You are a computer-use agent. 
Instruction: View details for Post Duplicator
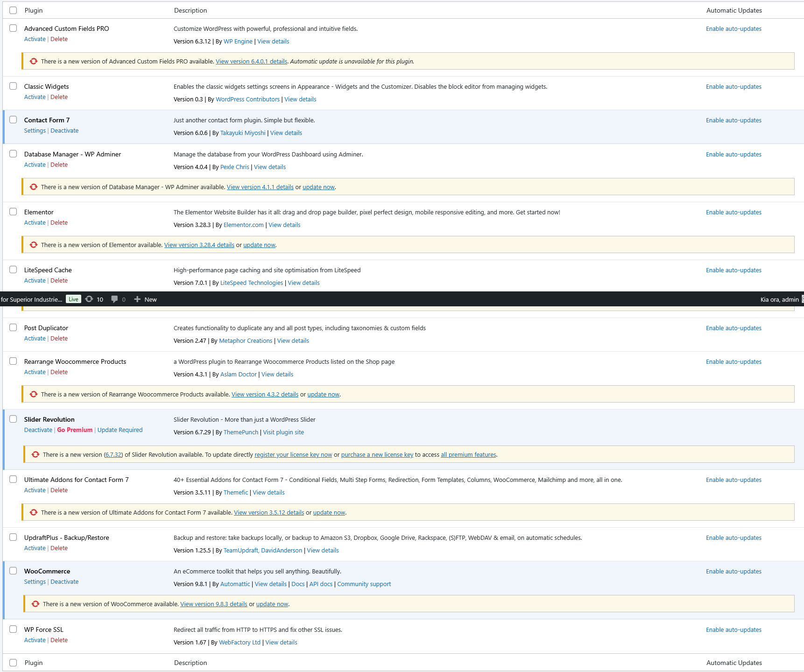click(x=293, y=340)
